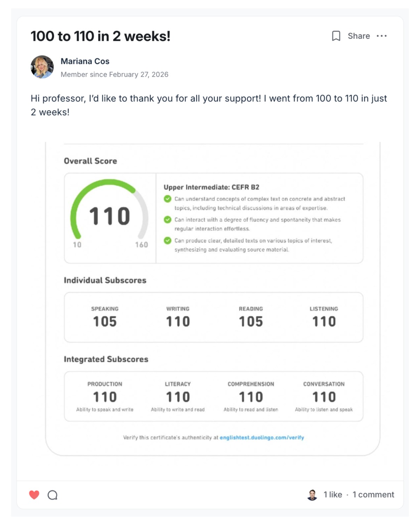Click the second green checkmark icon
The width and height of the screenshot is (420, 525).
(x=168, y=220)
